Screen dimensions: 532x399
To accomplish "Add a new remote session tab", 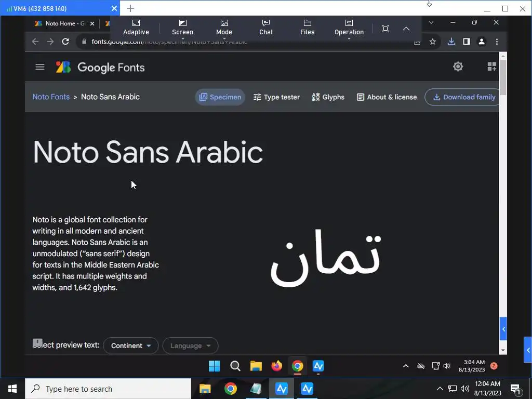I will (x=130, y=8).
